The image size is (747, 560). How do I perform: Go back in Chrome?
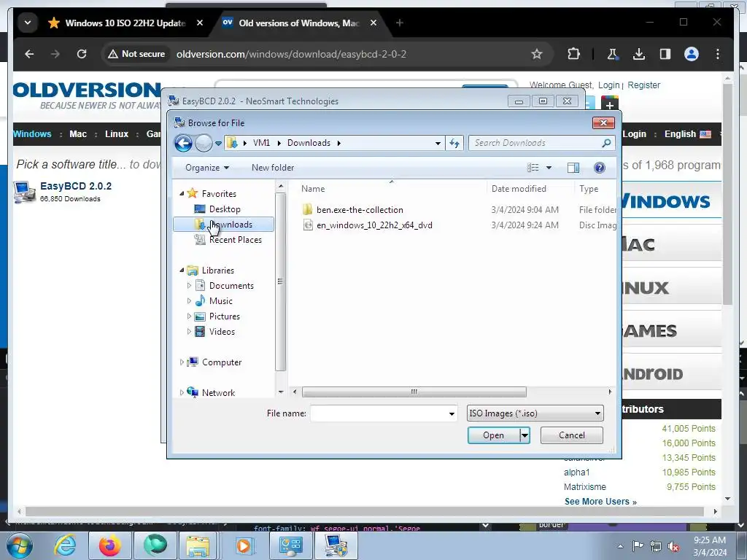tap(29, 54)
